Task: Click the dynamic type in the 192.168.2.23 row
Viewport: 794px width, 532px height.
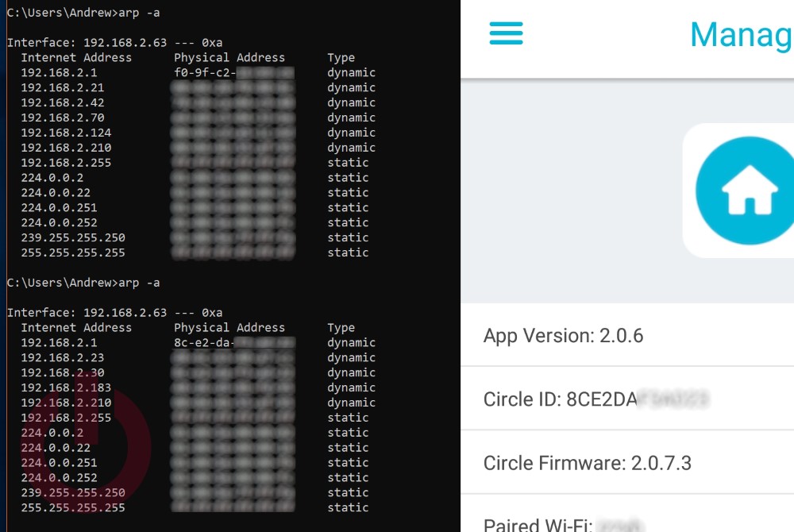Action: tap(351, 357)
